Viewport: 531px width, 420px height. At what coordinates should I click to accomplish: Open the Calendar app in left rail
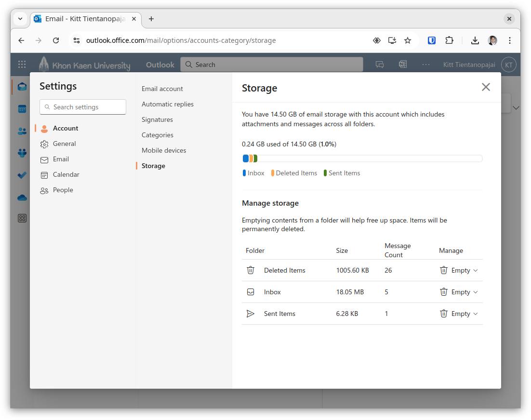click(22, 109)
